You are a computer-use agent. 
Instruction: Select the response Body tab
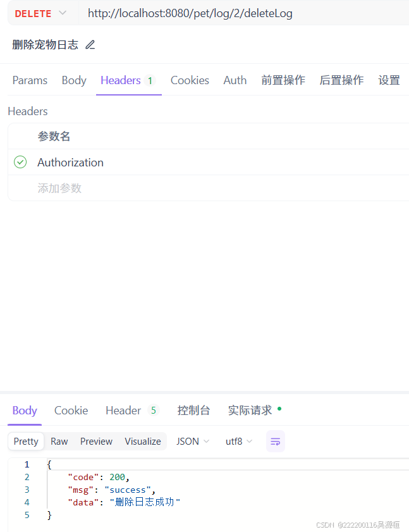click(x=25, y=411)
